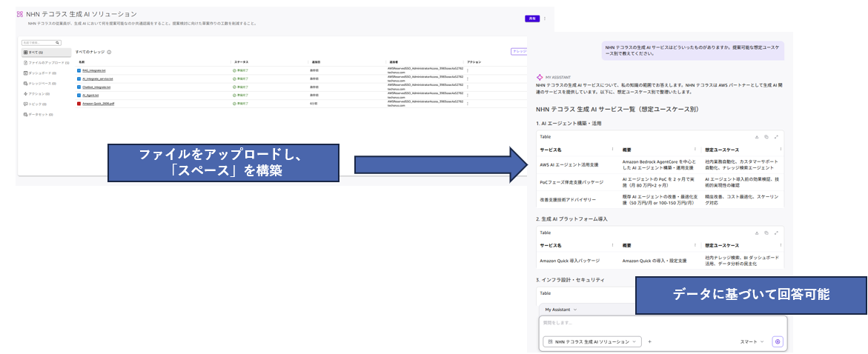Image resolution: width=868 pixels, height=354 pixels.
Task: Click info icon next to すべてのナレッジ
Action: (109, 52)
